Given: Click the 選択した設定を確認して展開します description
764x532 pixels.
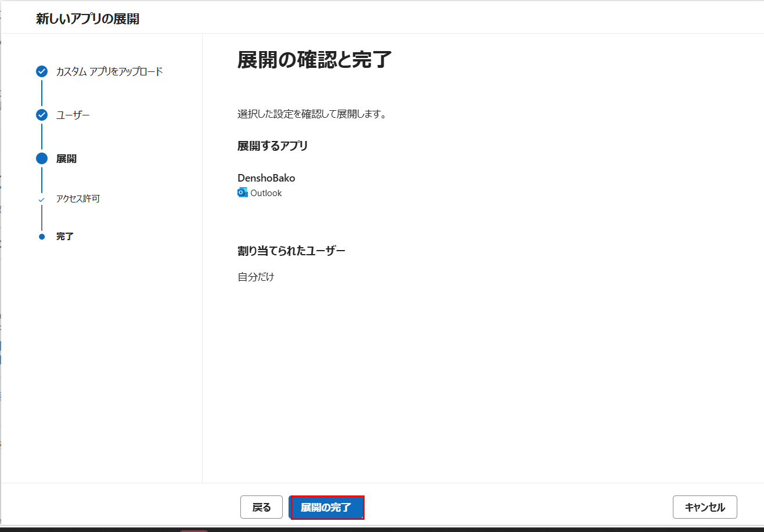Looking at the screenshot, I should 312,114.
